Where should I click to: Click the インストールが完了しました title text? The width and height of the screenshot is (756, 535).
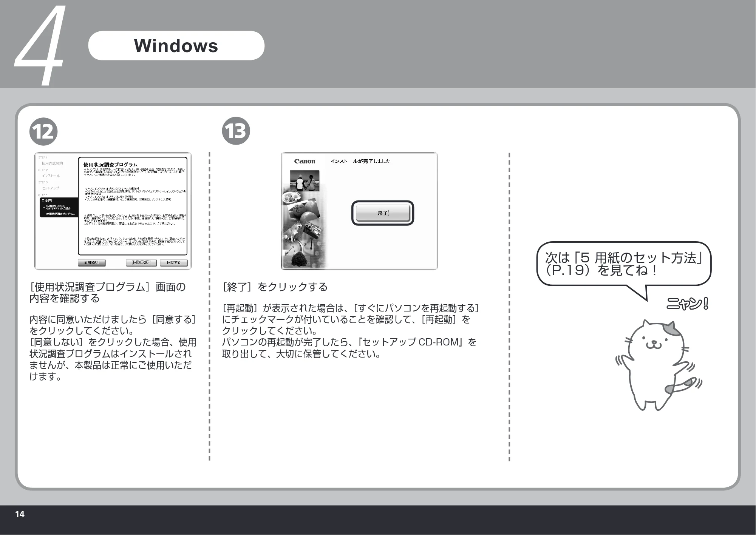360,161
